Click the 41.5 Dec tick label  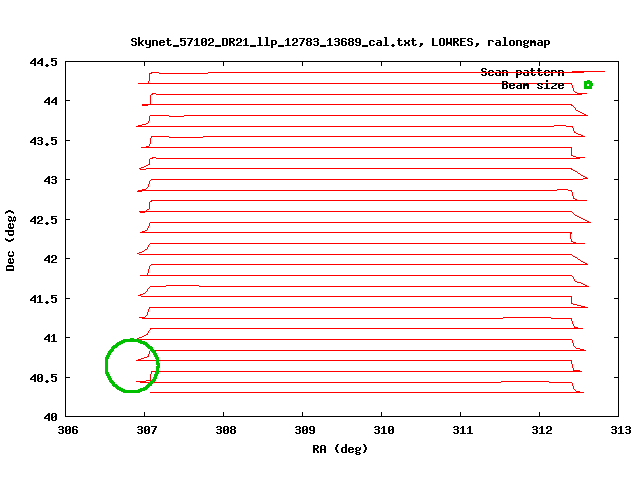click(43, 299)
